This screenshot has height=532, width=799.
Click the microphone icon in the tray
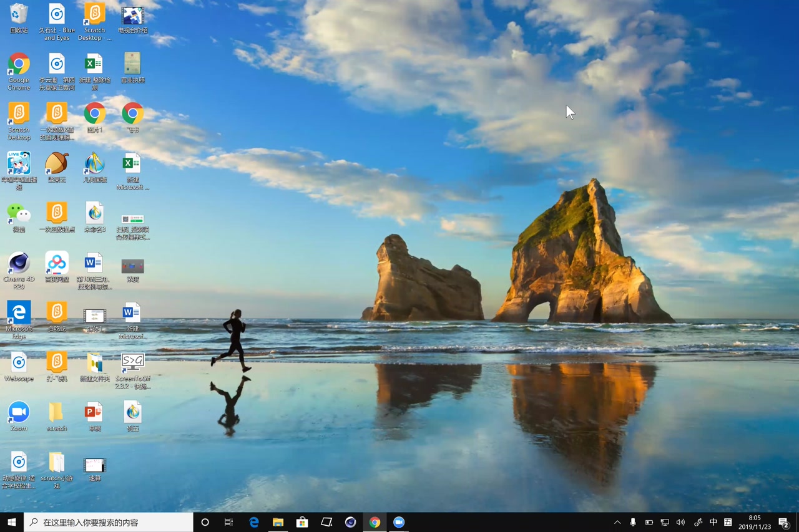tap(633, 522)
